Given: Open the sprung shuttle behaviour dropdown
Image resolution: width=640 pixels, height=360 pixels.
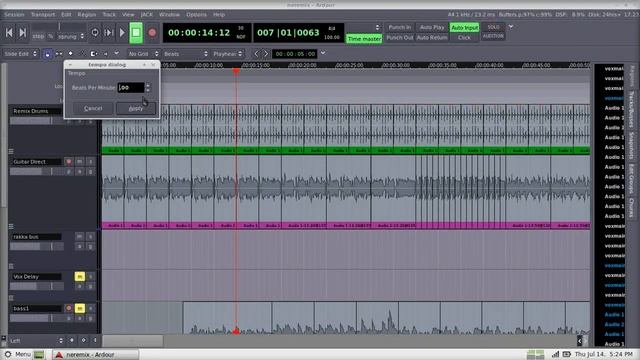Looking at the screenshot, I should coord(71,37).
